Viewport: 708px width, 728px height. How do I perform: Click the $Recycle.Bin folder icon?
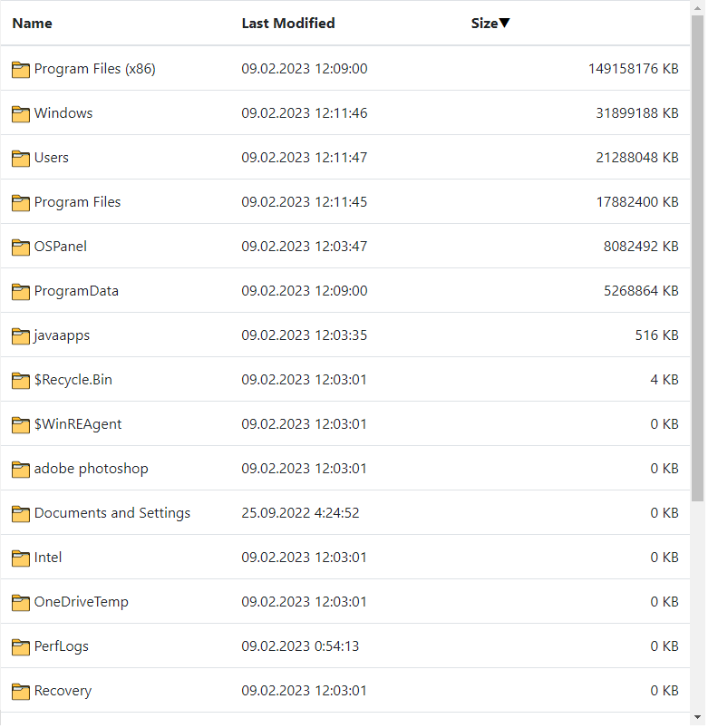coord(20,380)
